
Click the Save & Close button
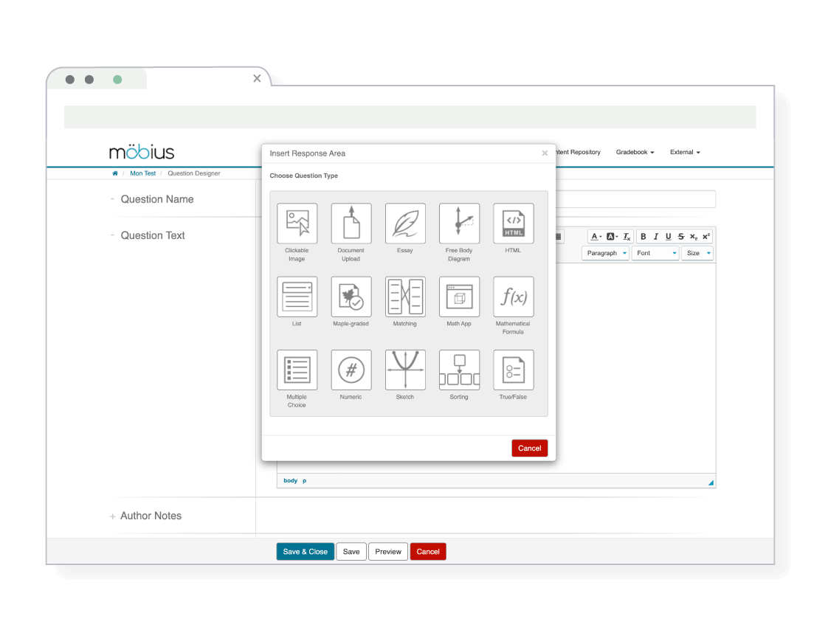pos(305,552)
